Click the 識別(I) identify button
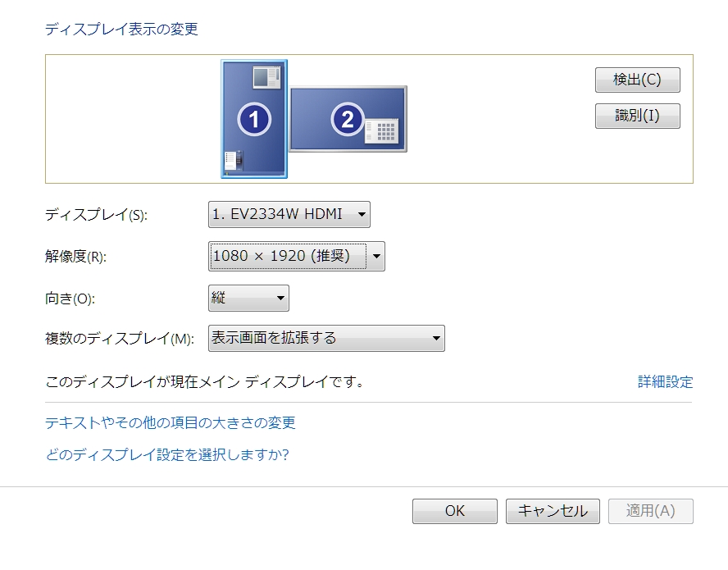The image size is (728, 570). (638, 116)
